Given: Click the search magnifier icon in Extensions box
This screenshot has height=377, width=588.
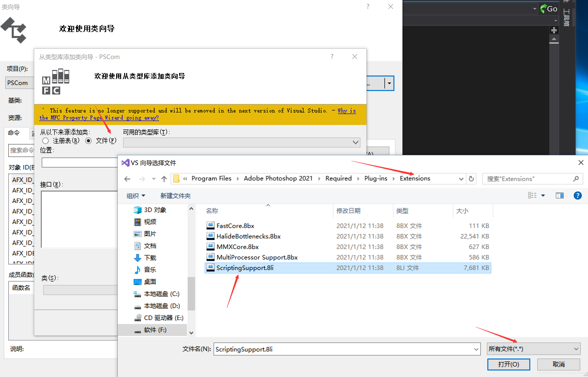Looking at the screenshot, I should click(x=576, y=179).
